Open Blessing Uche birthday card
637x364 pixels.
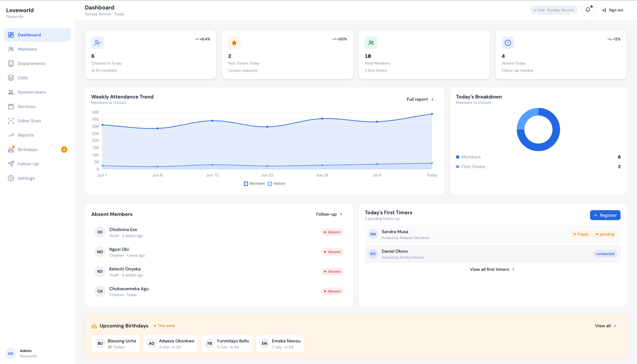click(115, 344)
